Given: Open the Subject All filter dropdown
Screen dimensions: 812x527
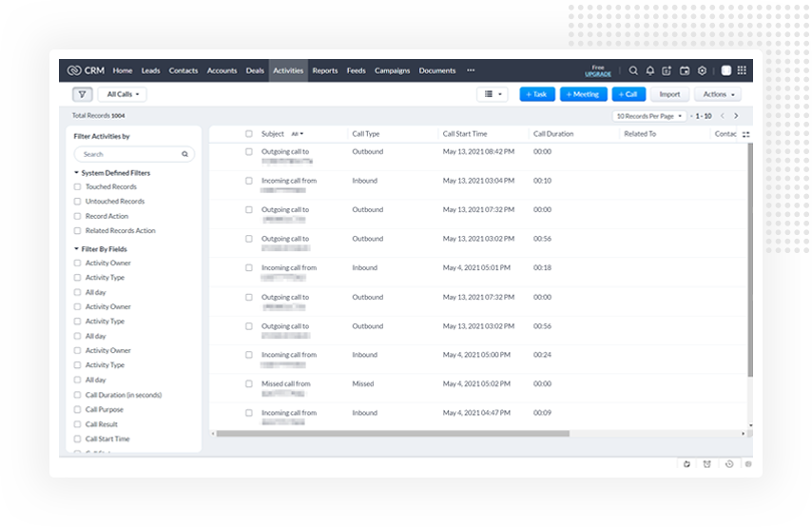Looking at the screenshot, I should pyautogui.click(x=298, y=134).
